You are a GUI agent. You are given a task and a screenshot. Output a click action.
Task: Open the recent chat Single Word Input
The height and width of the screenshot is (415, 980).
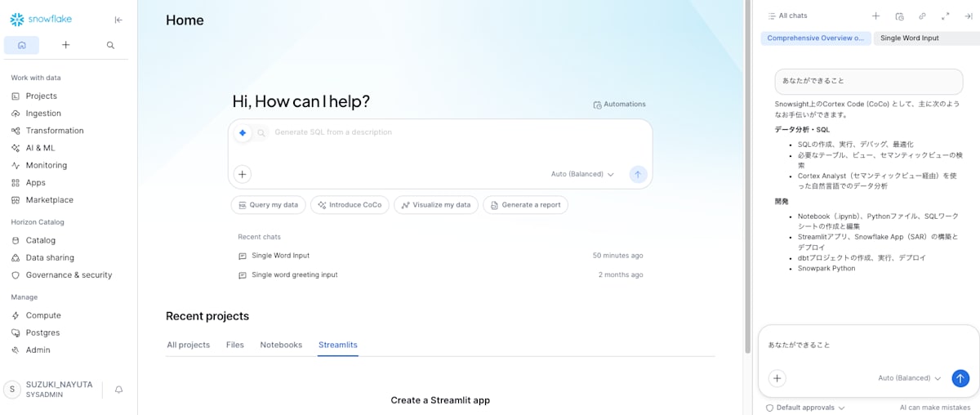point(280,256)
